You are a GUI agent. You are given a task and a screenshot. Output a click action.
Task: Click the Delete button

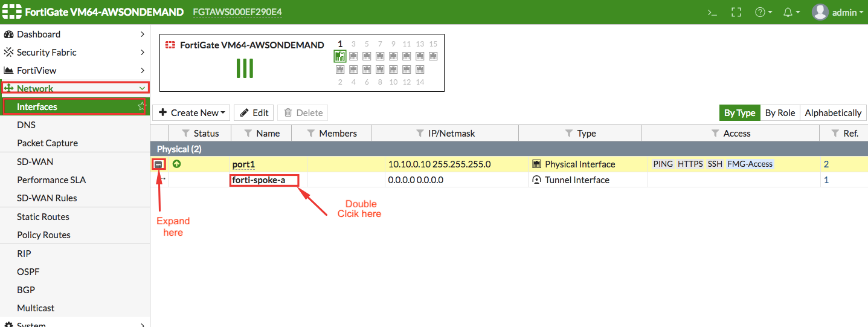point(303,112)
